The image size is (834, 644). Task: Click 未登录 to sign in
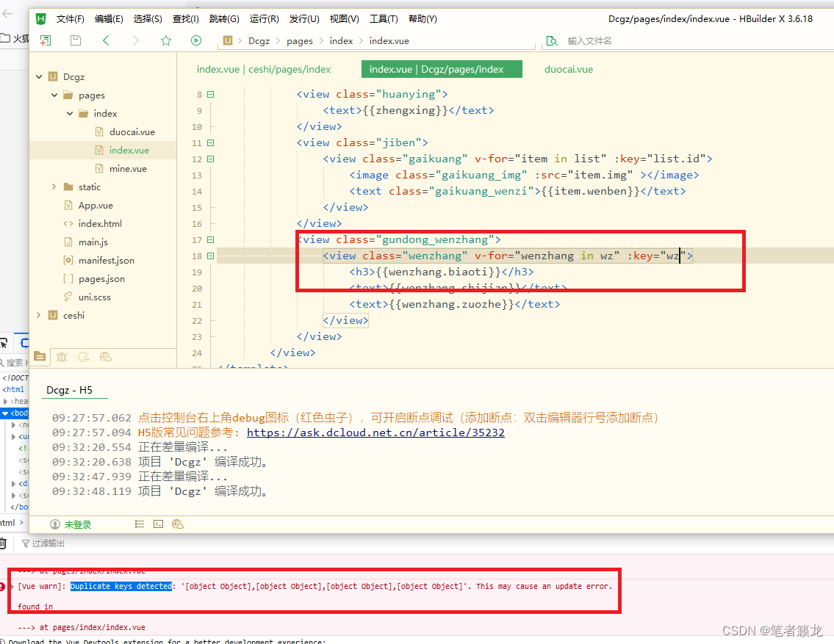pos(76,524)
